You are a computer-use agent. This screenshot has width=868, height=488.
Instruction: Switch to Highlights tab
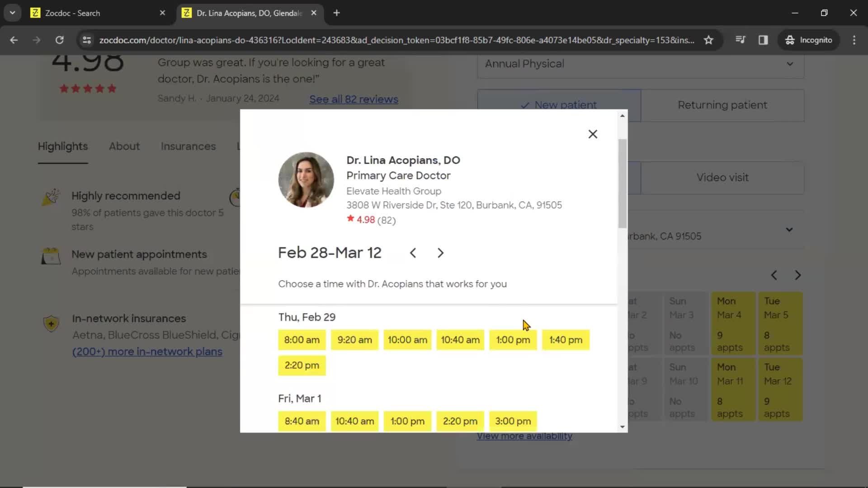63,146
